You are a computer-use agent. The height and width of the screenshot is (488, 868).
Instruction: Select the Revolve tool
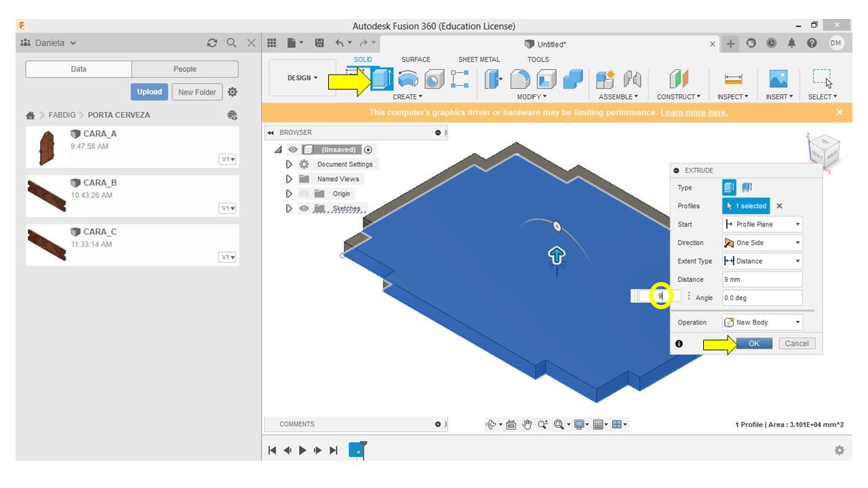click(x=408, y=79)
